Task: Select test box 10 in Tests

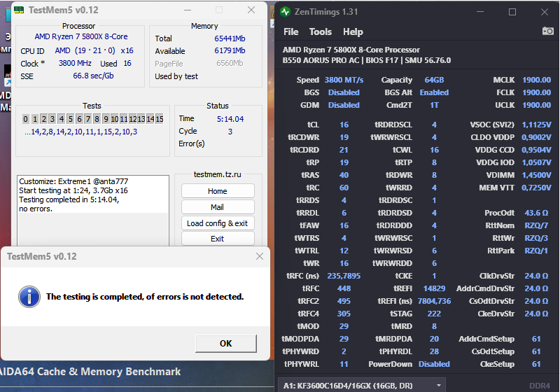Action: (x=115, y=119)
